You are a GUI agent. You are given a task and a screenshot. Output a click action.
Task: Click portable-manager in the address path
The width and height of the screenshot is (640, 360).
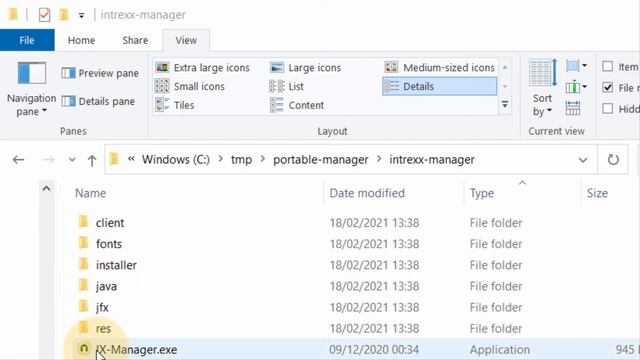[321, 160]
